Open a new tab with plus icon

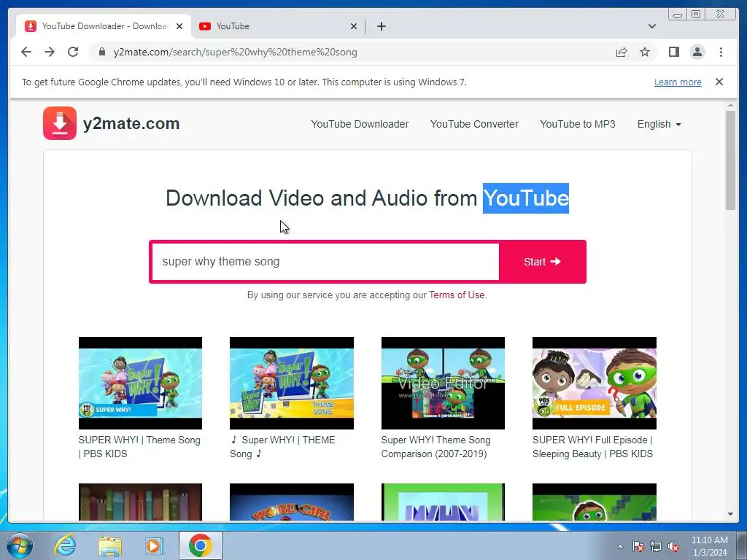(x=381, y=26)
